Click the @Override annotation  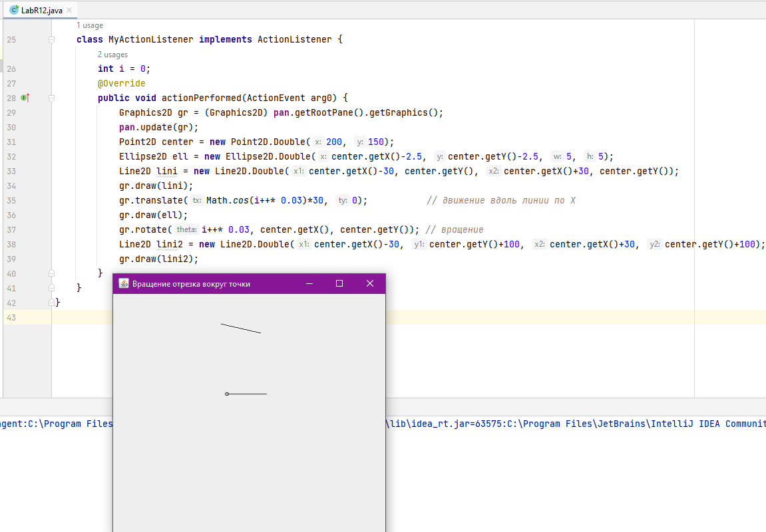[x=121, y=84]
